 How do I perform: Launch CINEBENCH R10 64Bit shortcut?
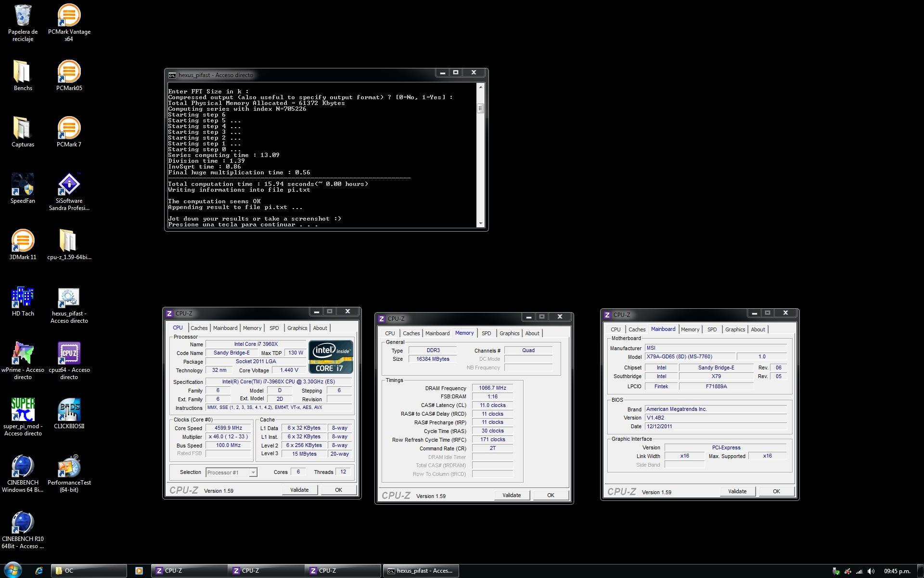[x=23, y=530]
